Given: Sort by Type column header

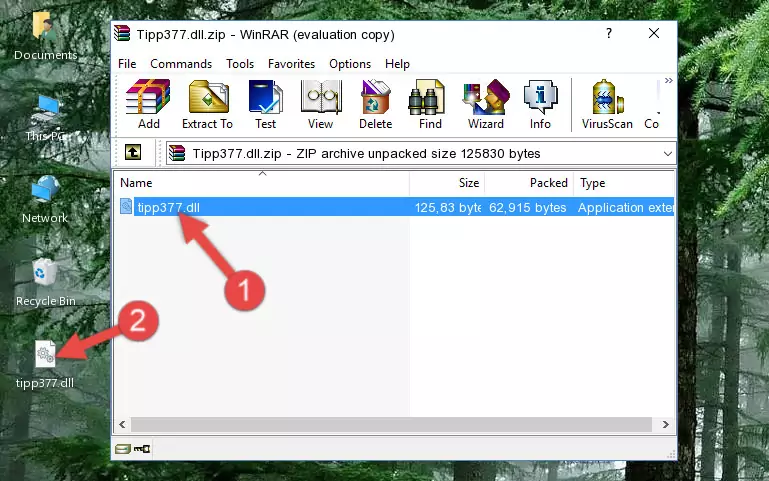Looking at the screenshot, I should tap(624, 183).
